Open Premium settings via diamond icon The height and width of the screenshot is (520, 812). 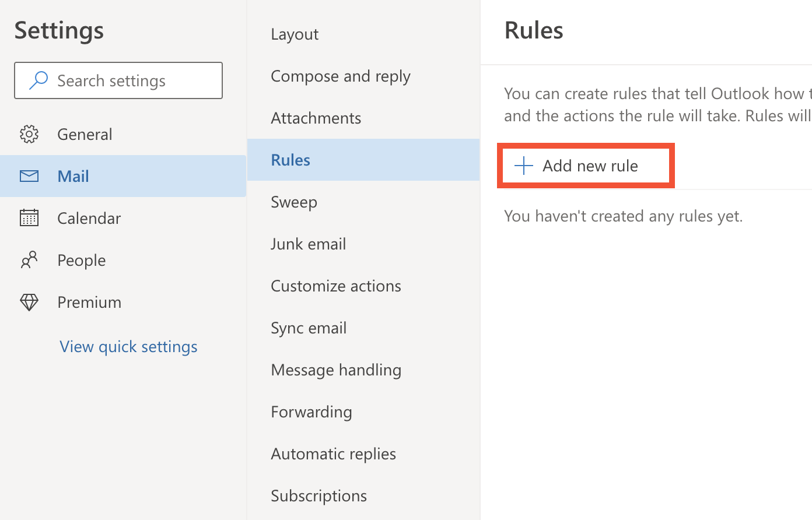tap(29, 301)
